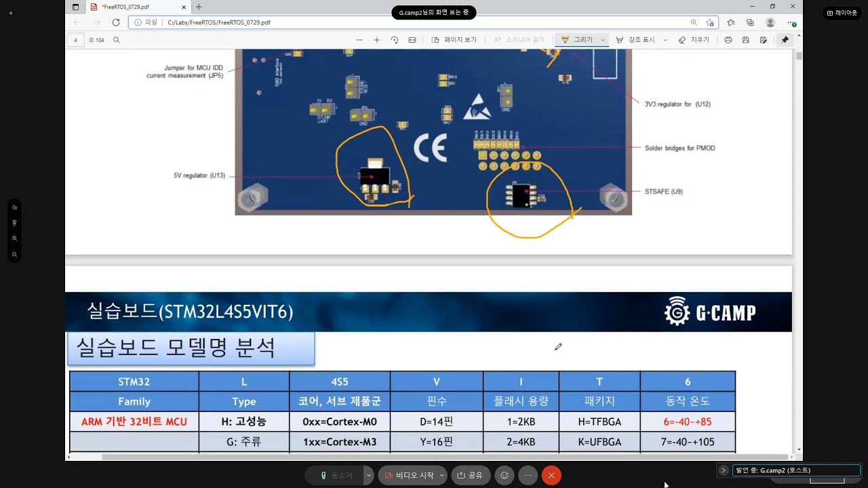Click the 'H=TFBGA' table cell
Viewport: 868px width, 488px height.
click(599, 422)
